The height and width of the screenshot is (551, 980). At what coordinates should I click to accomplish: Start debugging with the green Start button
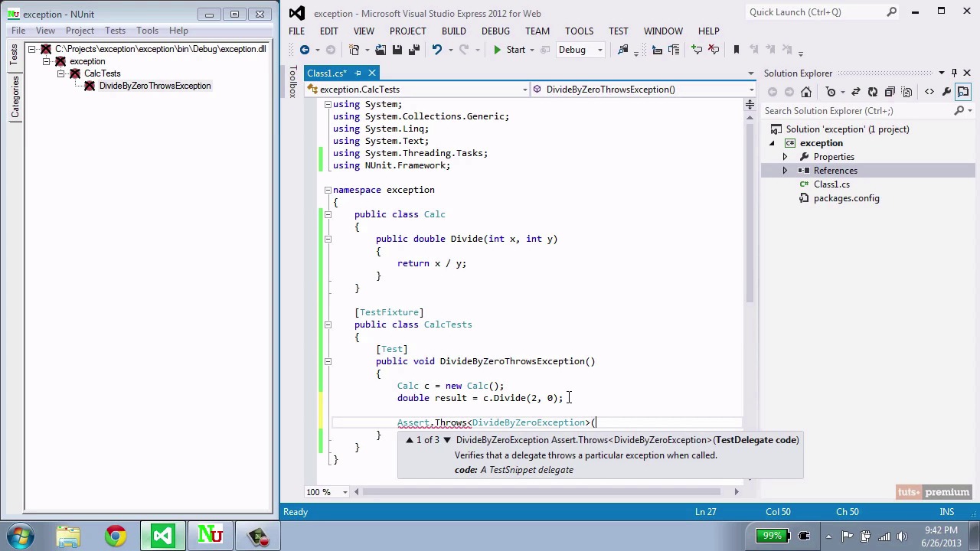tap(510, 50)
